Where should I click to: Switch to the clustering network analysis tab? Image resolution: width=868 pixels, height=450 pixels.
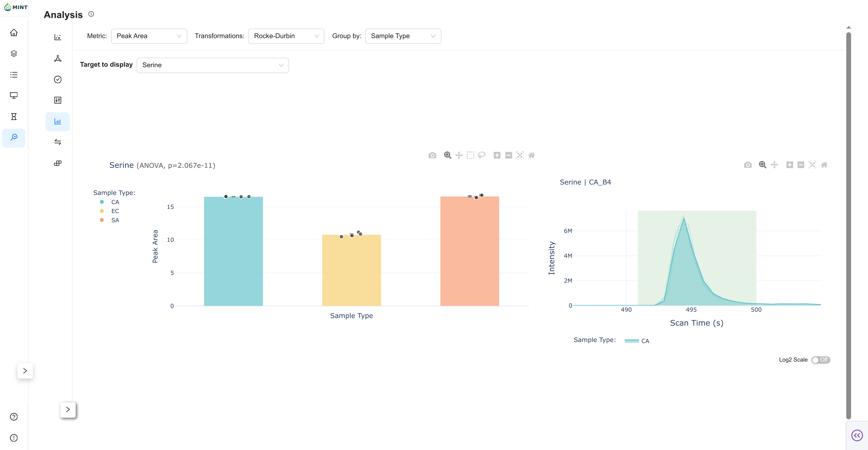58,59
